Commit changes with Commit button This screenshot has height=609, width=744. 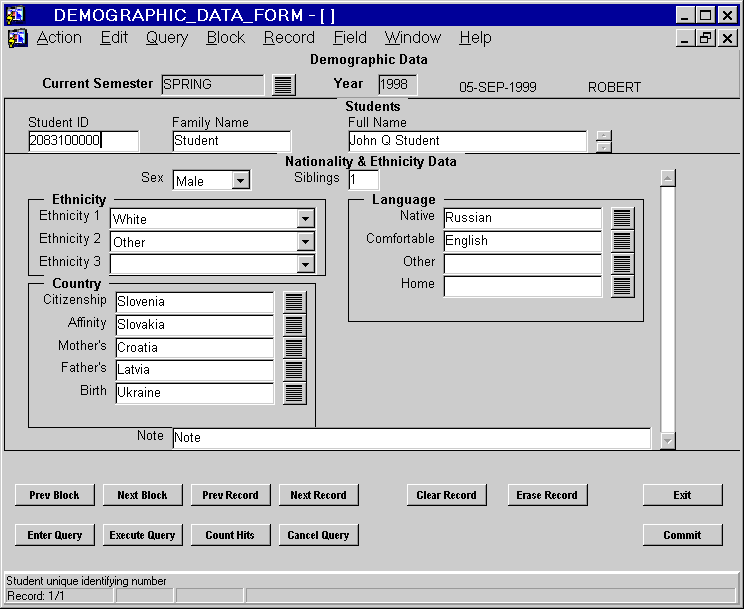tap(683, 535)
